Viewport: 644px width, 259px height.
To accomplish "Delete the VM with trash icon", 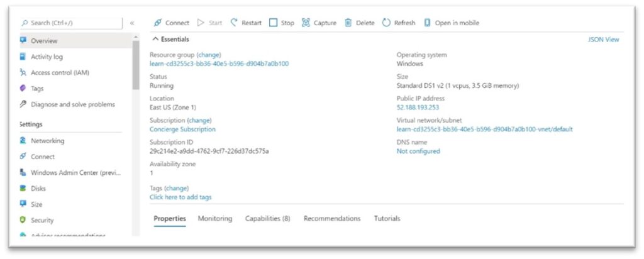I will (348, 23).
